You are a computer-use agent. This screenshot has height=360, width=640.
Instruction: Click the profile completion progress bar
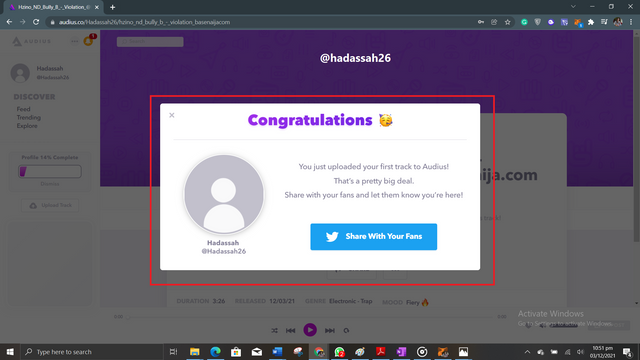[x=50, y=171]
